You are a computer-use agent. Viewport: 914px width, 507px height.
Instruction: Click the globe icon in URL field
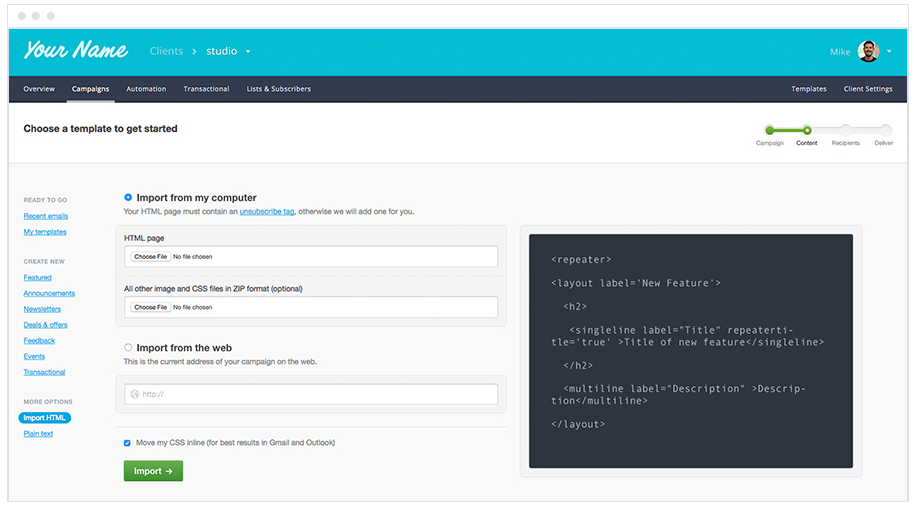click(135, 395)
